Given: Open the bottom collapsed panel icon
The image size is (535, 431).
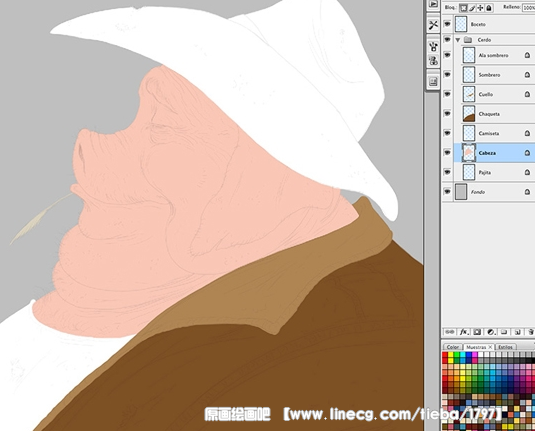Looking at the screenshot, I should [x=433, y=82].
